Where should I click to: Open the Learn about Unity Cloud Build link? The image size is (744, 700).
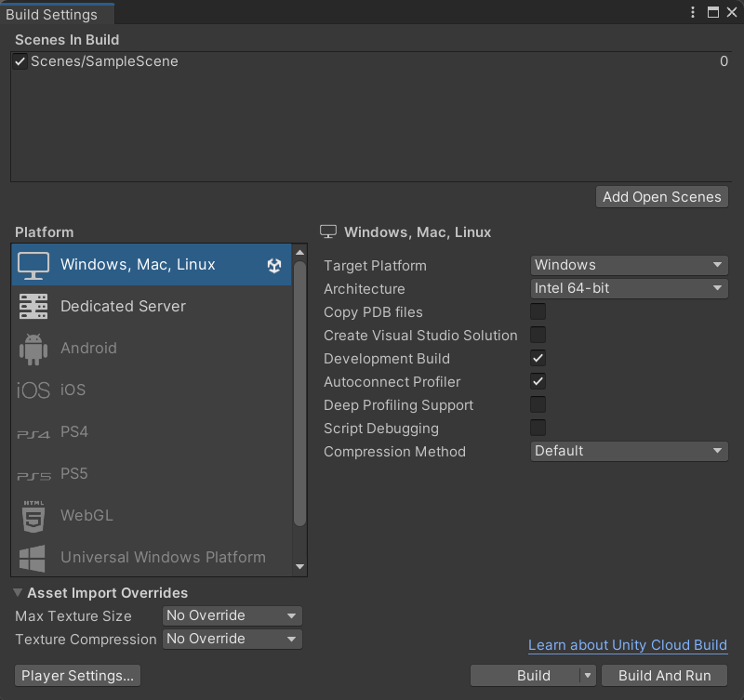coord(627,645)
